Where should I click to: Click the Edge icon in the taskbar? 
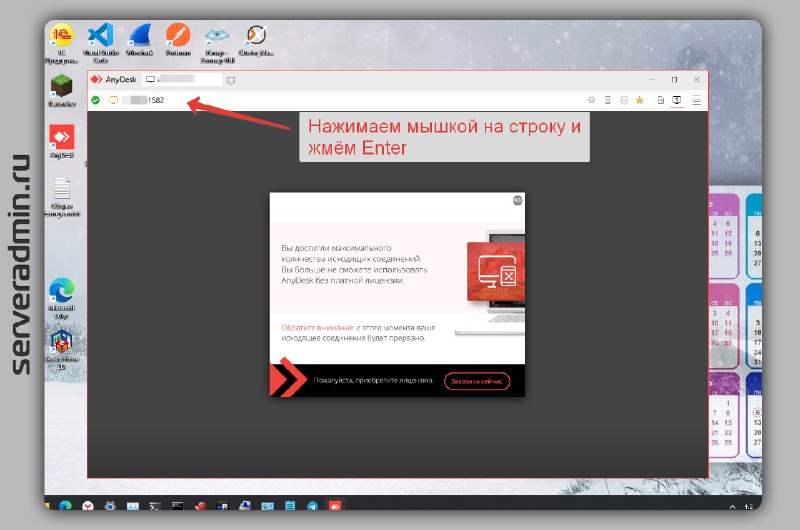coord(65,506)
